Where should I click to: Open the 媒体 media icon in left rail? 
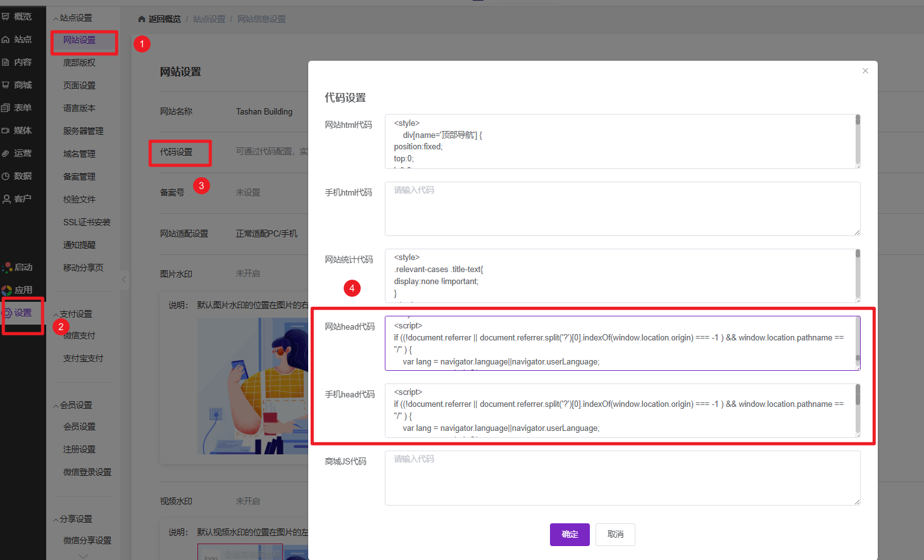coord(6,130)
